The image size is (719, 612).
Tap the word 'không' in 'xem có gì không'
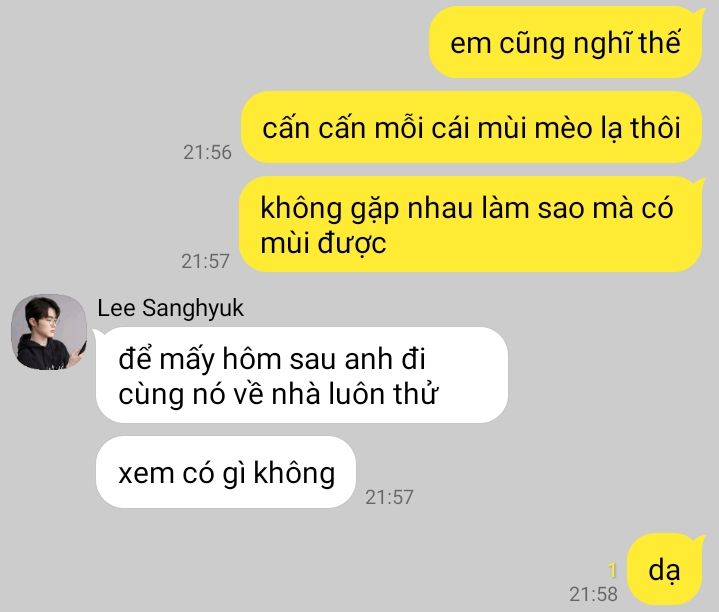294,473
